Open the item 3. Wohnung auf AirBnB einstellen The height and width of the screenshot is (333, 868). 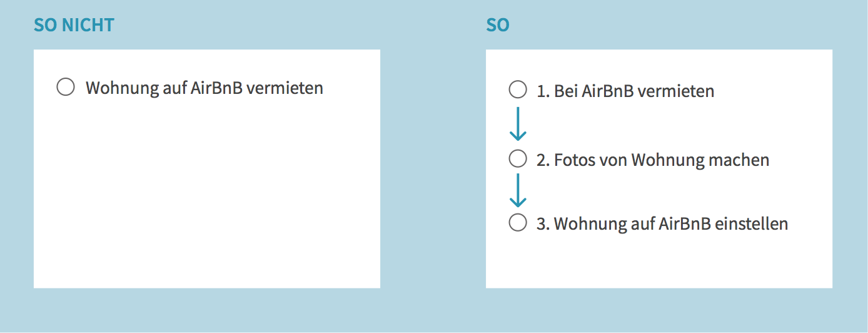pyautogui.click(x=662, y=223)
